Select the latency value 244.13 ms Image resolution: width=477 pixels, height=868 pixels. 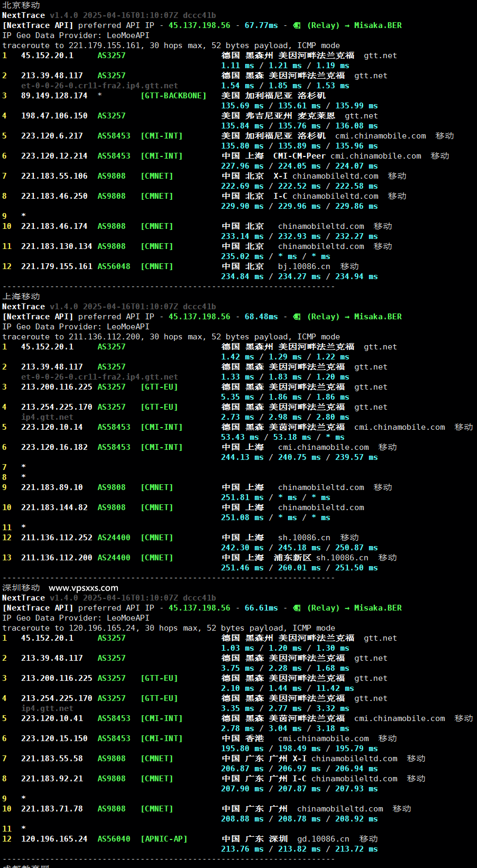pos(242,457)
